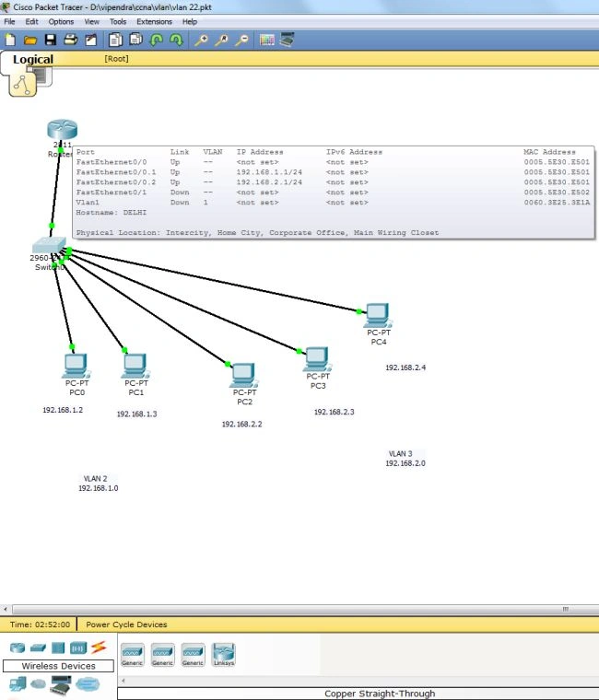Screen dimensions: 599x700
Task: Select the WAN Emulation cloud category
Action: coord(38,684)
